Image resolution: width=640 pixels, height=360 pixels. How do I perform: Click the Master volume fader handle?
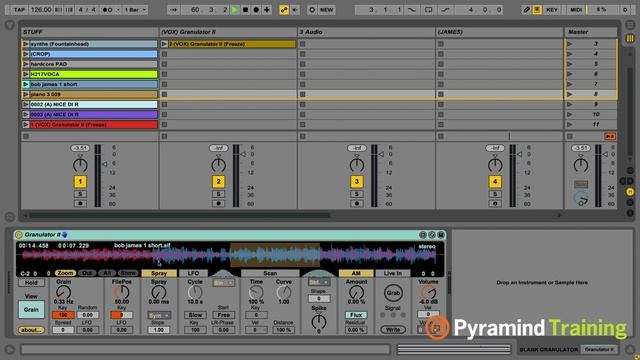point(606,154)
